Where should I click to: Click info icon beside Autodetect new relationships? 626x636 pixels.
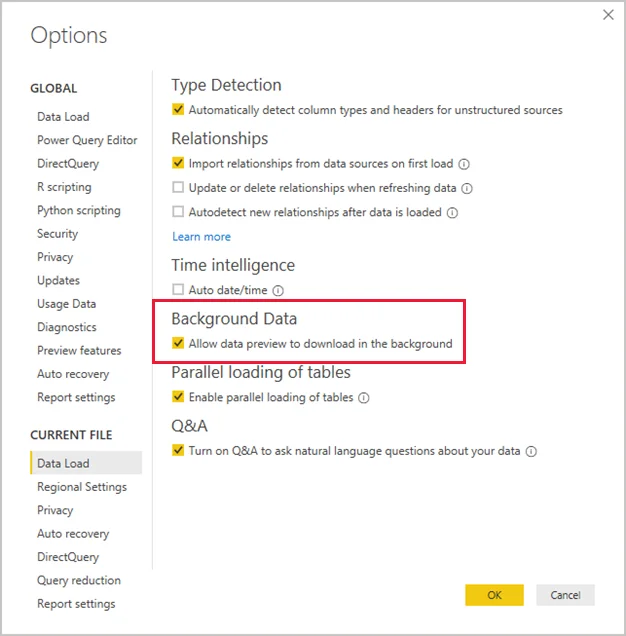(x=452, y=213)
